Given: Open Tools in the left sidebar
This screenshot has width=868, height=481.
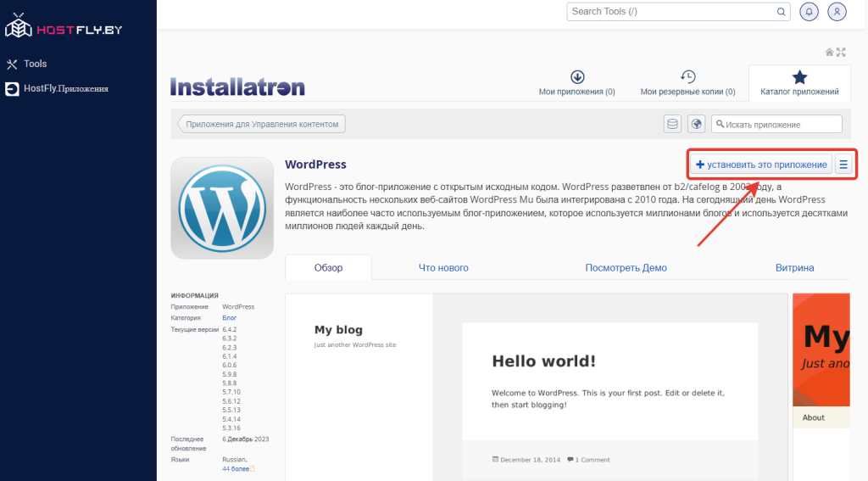Looking at the screenshot, I should point(35,64).
